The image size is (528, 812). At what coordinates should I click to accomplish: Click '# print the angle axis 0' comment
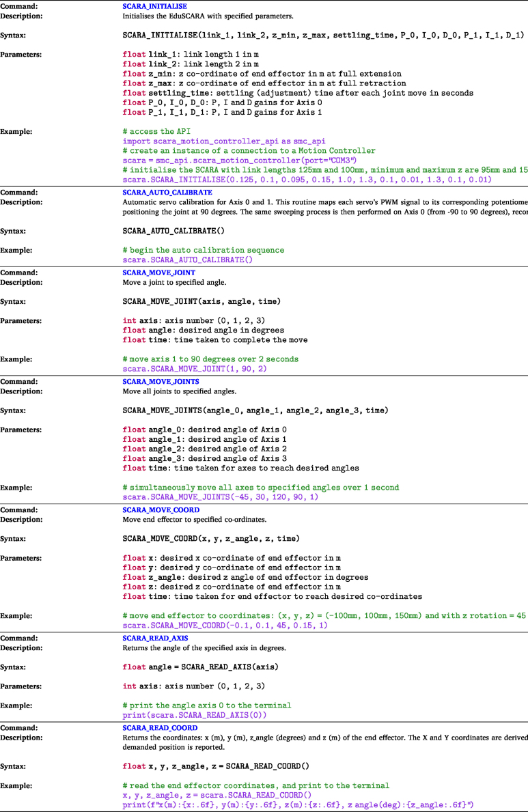pyautogui.click(x=207, y=705)
